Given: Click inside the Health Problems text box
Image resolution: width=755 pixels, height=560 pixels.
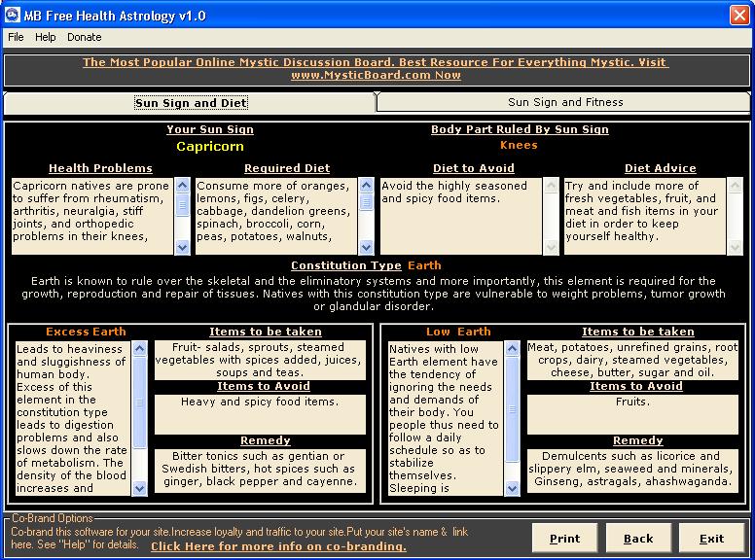Looking at the screenshot, I should (x=92, y=216).
